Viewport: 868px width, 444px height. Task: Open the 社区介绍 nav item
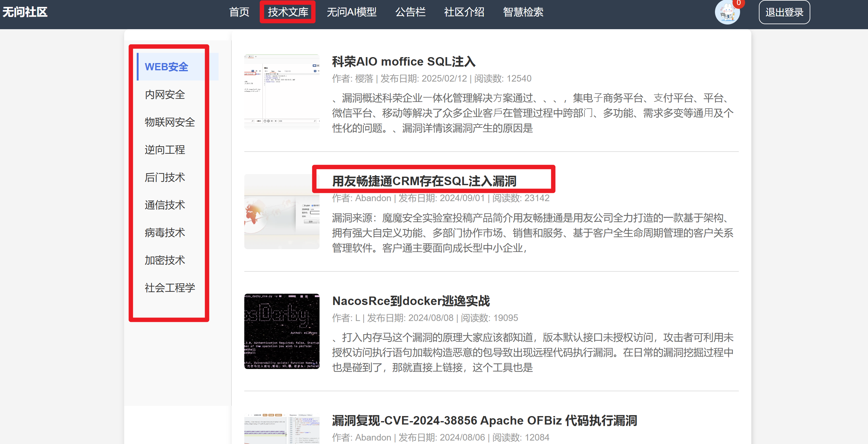[464, 12]
